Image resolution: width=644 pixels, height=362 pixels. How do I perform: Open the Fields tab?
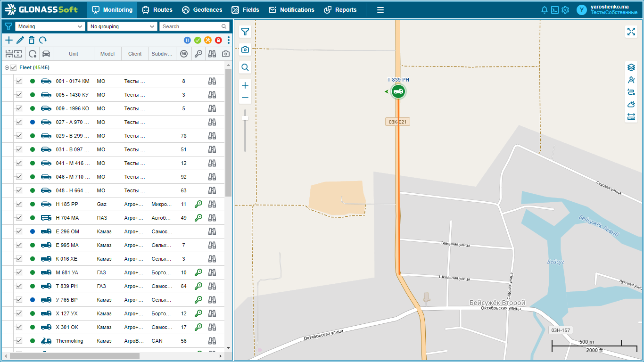tap(245, 10)
